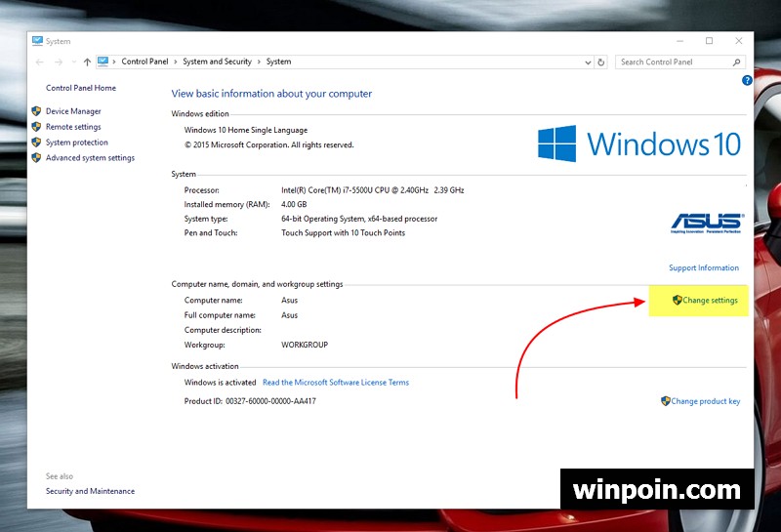Click the Device Manager shield icon
The image size is (781, 532).
point(36,111)
